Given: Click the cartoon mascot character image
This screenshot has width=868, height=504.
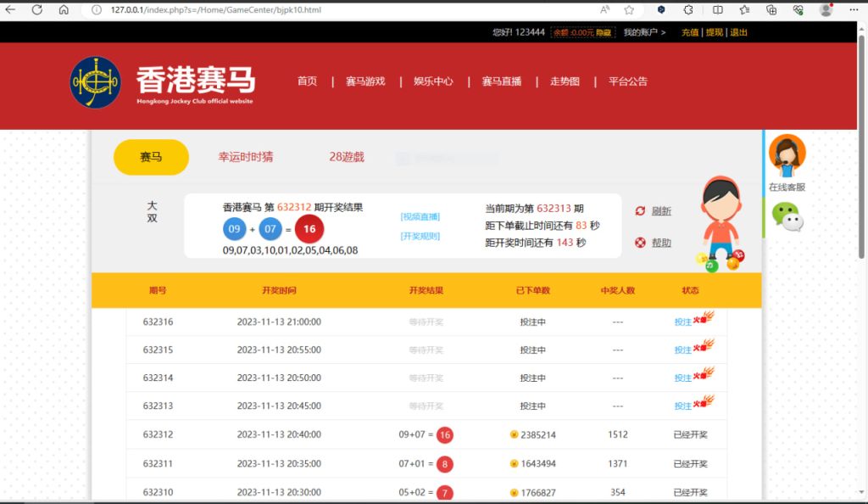Looking at the screenshot, I should [721, 224].
